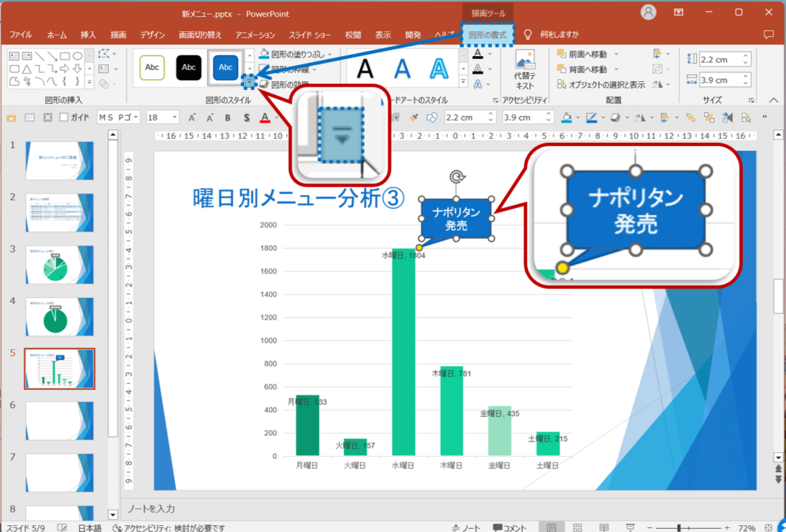
Task: Toggle the ノート notes pane button
Action: (x=467, y=527)
